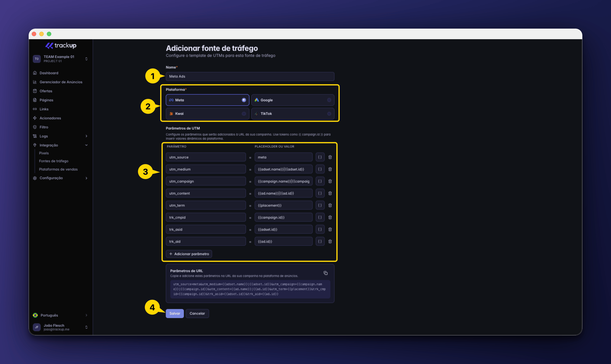This screenshot has height=364, width=611.
Task: Expand the Logs submenu chevron
Action: click(86, 136)
